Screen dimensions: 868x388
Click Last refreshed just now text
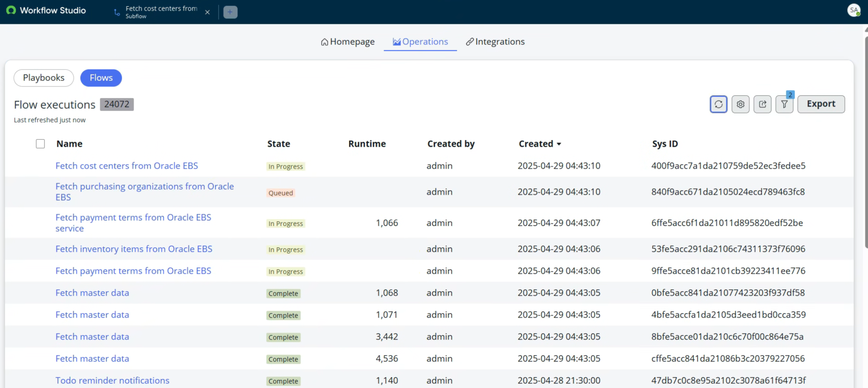(x=50, y=120)
